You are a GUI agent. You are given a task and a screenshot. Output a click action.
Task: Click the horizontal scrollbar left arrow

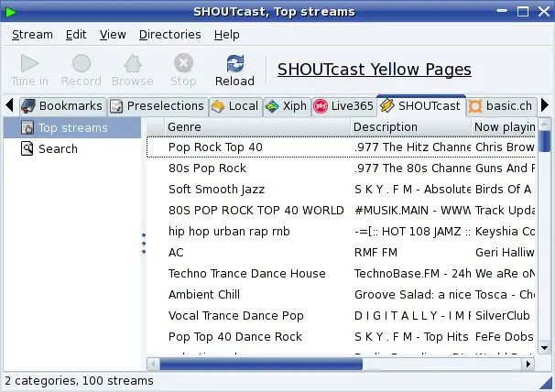click(153, 364)
